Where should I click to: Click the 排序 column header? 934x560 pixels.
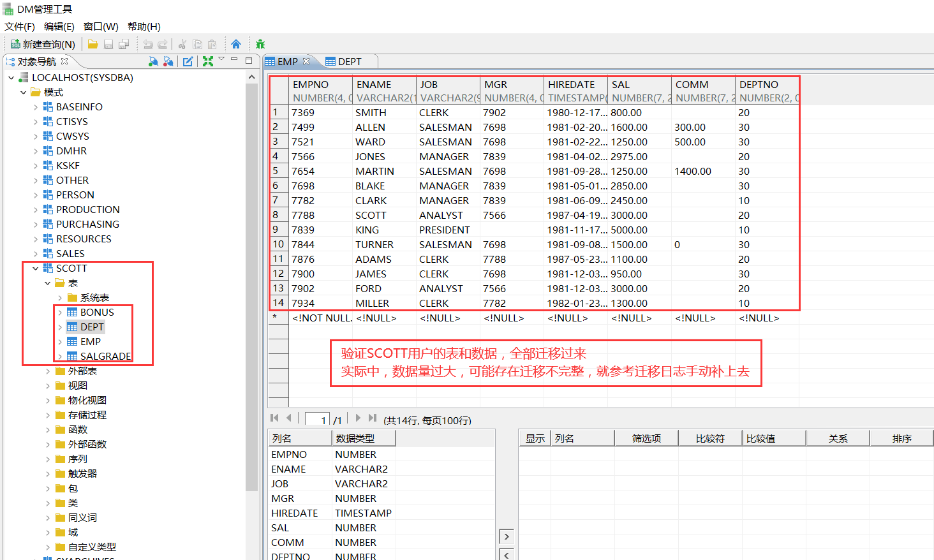901,438
